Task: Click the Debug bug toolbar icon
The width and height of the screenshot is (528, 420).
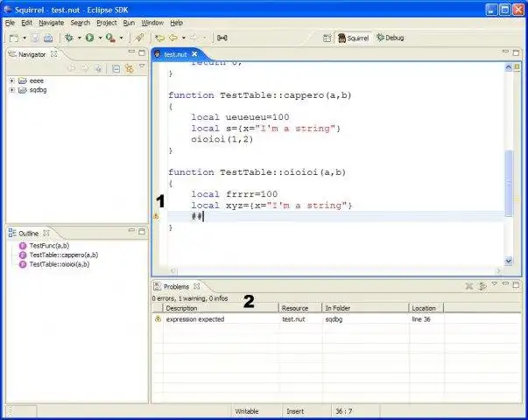Action: coord(69,38)
